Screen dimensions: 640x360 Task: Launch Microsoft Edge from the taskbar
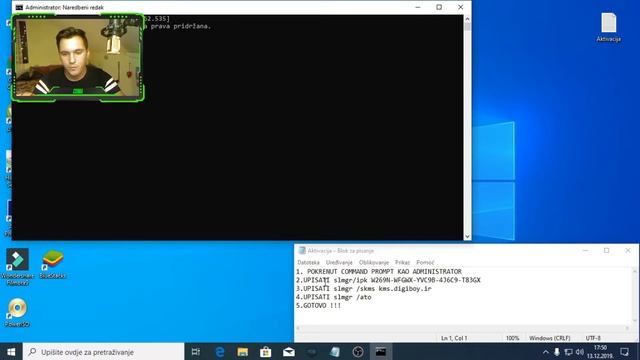[x=220, y=352]
